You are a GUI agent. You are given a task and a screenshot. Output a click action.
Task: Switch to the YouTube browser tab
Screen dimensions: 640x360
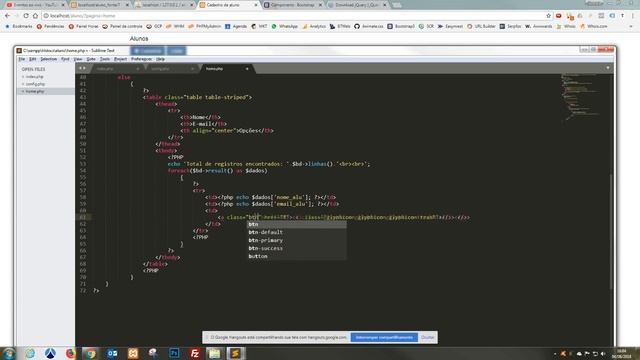point(36,5)
